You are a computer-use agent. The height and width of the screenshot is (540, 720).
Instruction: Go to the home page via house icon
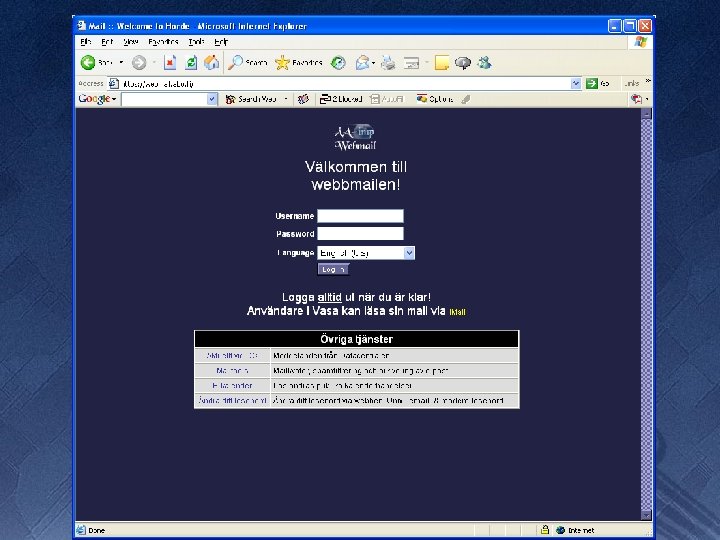click(x=211, y=62)
